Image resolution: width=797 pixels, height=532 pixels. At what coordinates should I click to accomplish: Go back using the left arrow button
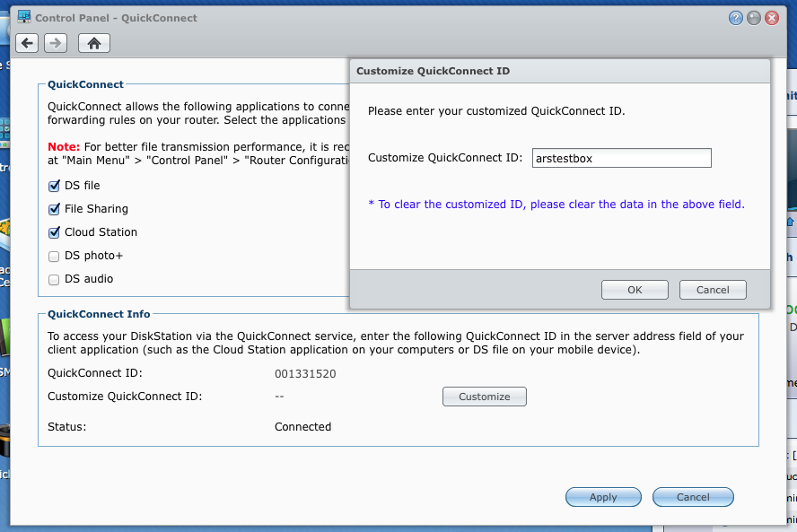point(27,43)
